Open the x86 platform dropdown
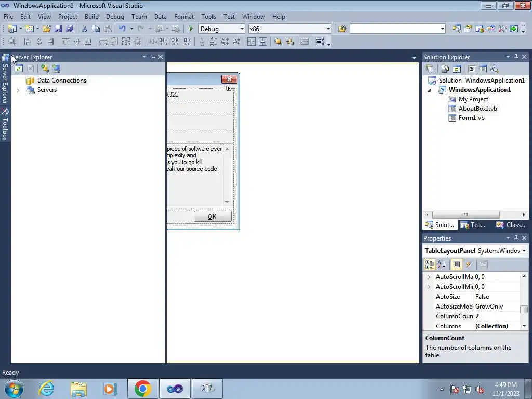532x399 pixels. 328,29
